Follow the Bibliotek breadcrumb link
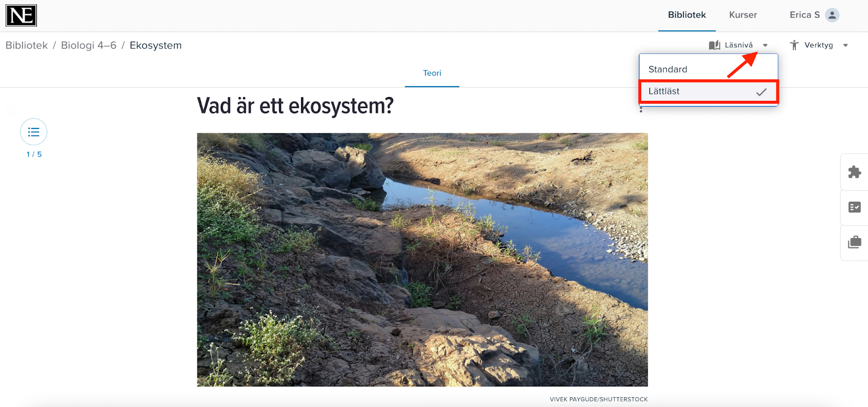The height and width of the screenshot is (407, 868). pyautogui.click(x=27, y=46)
